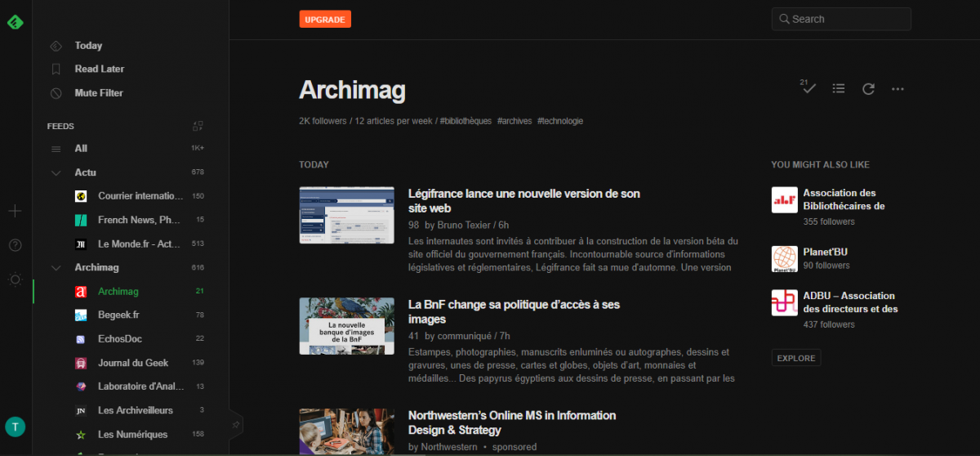Pin the sidebar with pin icon
Screen dimensions: 980x456
tap(236, 424)
